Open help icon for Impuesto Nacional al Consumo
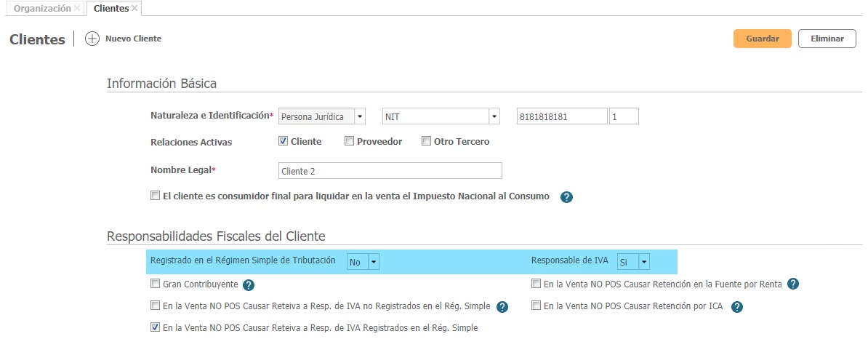868x347 pixels. [567, 197]
